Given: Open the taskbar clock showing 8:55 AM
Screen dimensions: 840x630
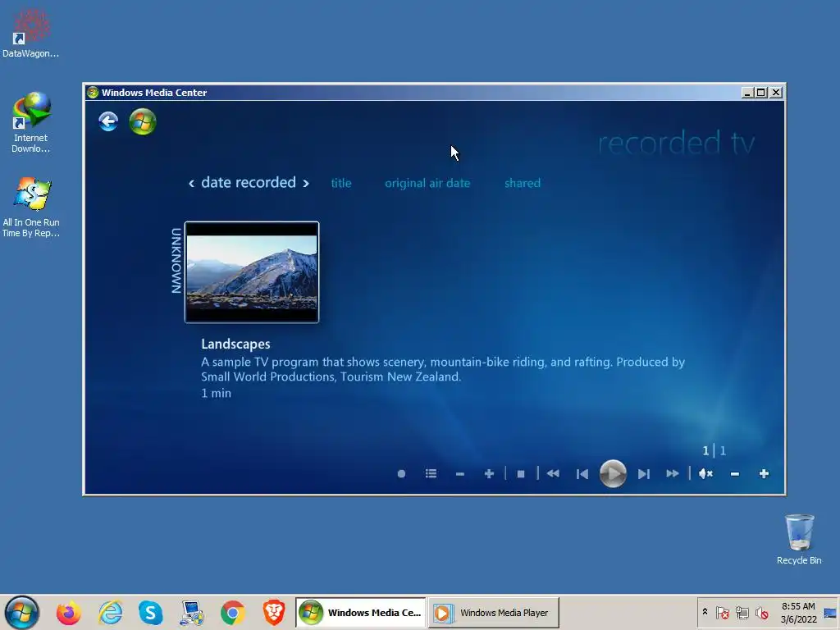Looking at the screenshot, I should pos(798,612).
